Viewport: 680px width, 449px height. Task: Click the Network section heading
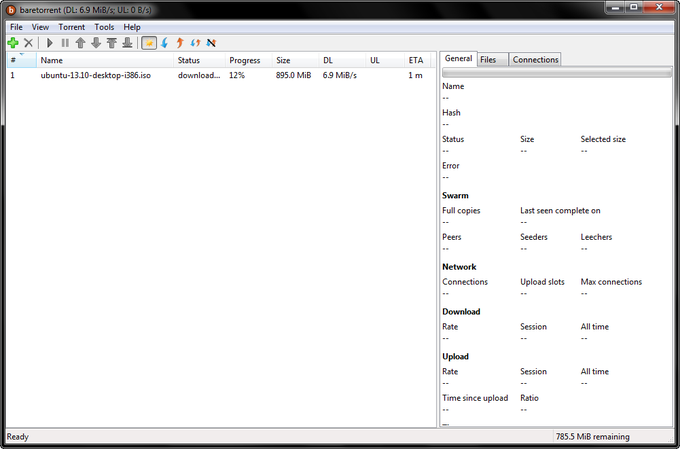[x=459, y=266]
